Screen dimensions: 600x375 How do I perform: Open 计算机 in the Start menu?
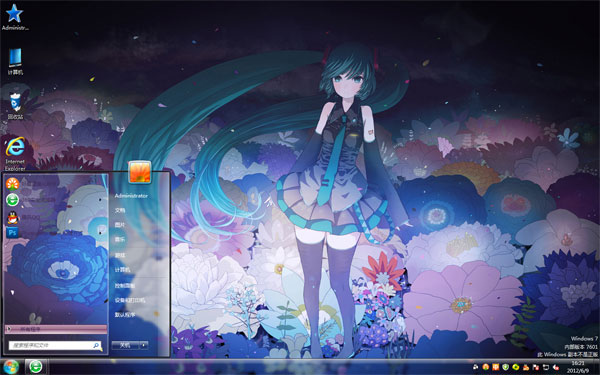click(122, 270)
